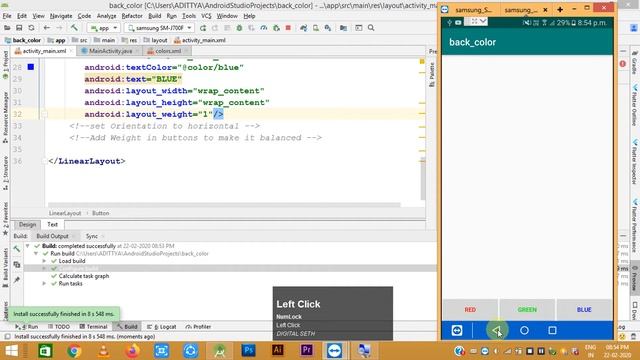The image size is (640, 360).
Task: Click the Run app icon in toolbar
Action: (203, 28)
